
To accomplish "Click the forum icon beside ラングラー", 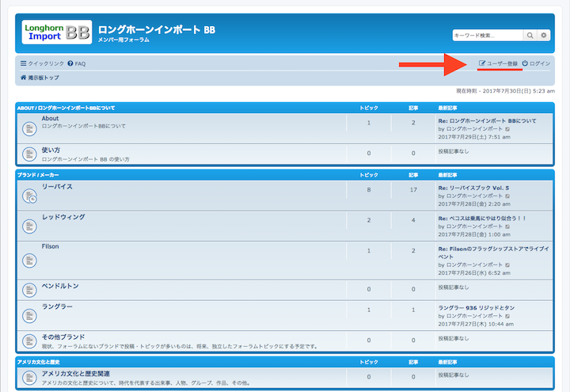I will click(x=29, y=316).
